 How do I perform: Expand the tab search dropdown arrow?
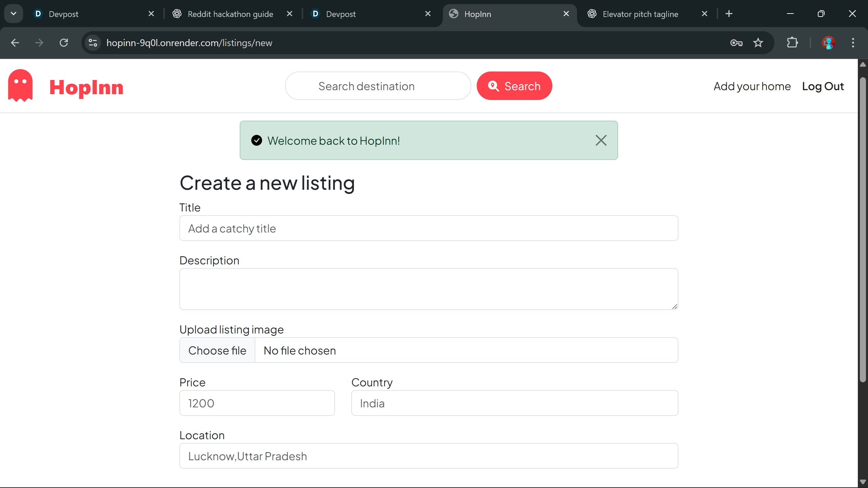(x=14, y=14)
